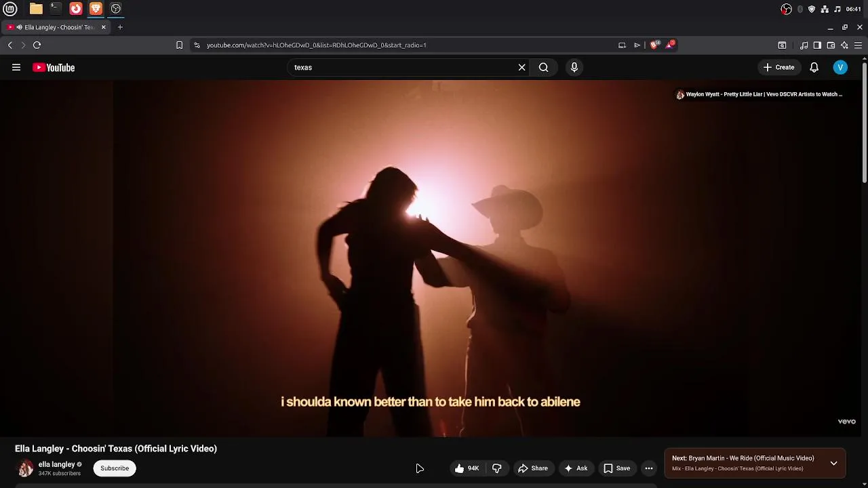Viewport: 868px width, 488px height.
Task: Open the Linux Mint start menu
Action: tap(10, 9)
